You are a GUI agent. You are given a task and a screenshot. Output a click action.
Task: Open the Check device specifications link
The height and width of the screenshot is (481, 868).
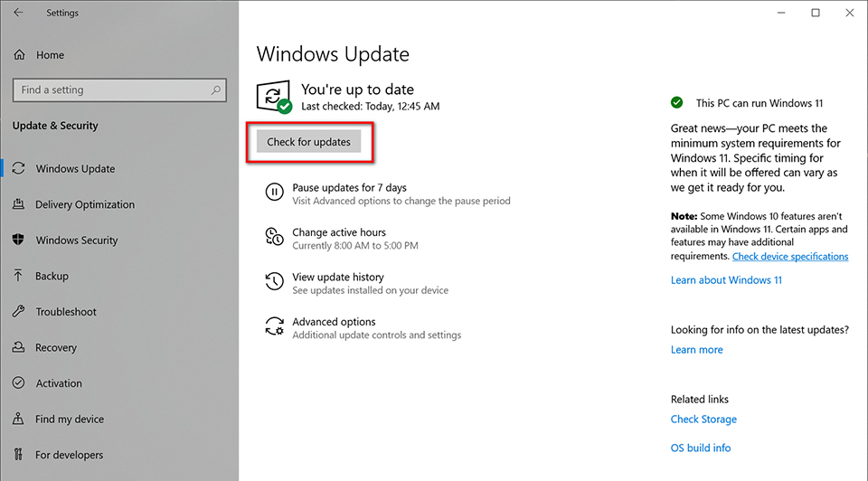790,256
